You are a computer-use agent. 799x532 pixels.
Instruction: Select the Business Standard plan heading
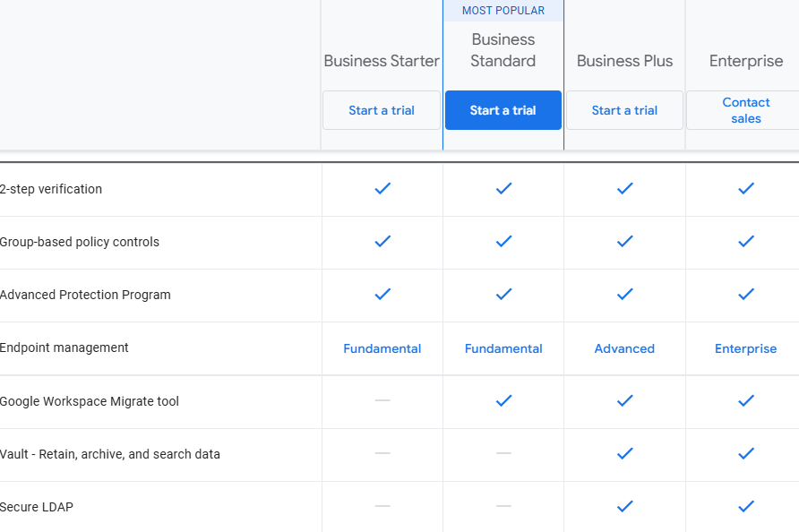(x=503, y=50)
